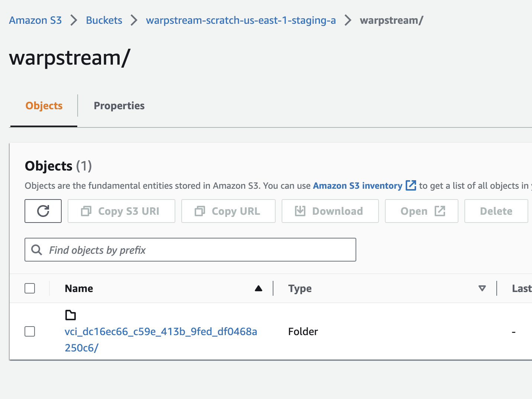Click the Delete button
532x399 pixels.
(496, 211)
